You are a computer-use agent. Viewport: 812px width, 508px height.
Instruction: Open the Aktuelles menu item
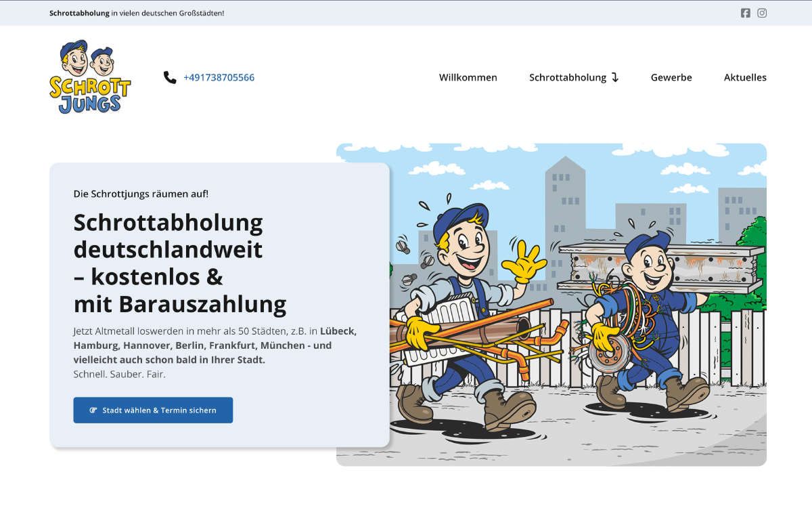coord(745,77)
